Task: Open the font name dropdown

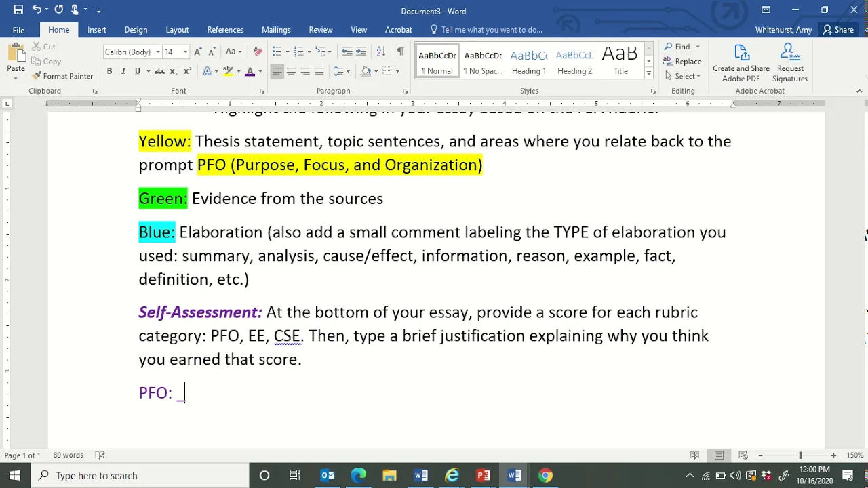Action: 158,52
